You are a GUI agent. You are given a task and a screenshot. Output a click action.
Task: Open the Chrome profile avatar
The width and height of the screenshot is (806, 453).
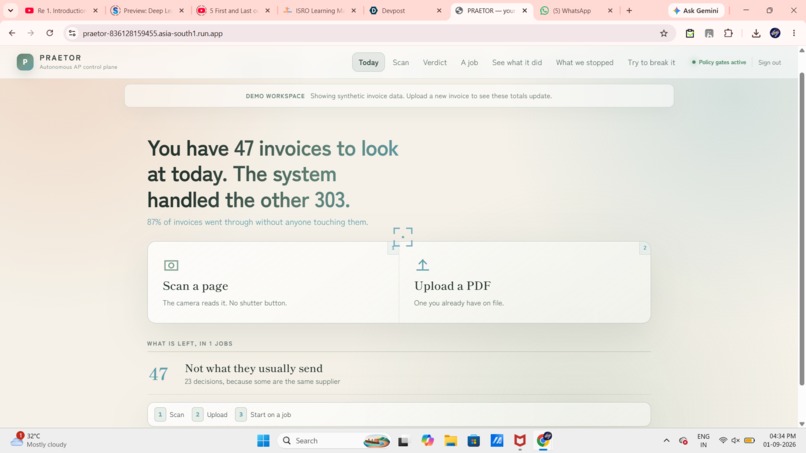pos(775,33)
